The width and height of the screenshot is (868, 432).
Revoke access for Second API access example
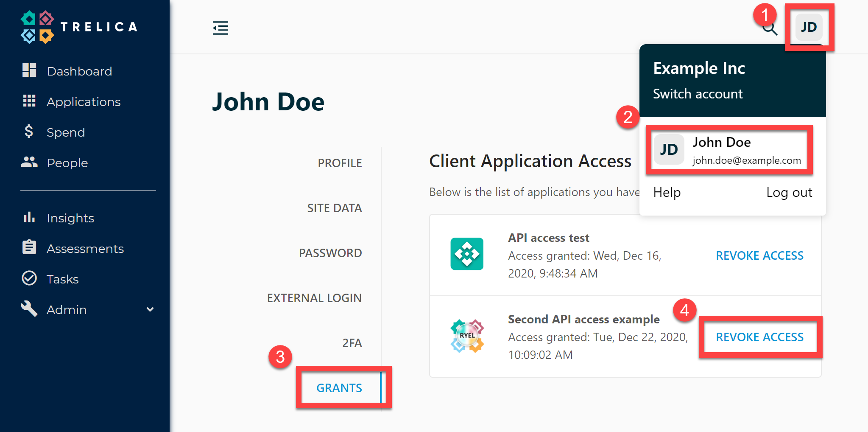tap(759, 337)
